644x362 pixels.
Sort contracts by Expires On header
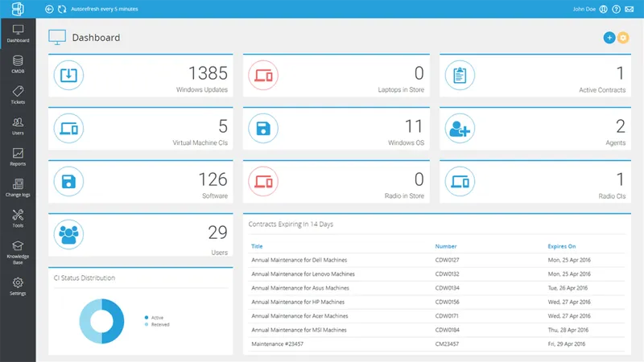pos(561,246)
